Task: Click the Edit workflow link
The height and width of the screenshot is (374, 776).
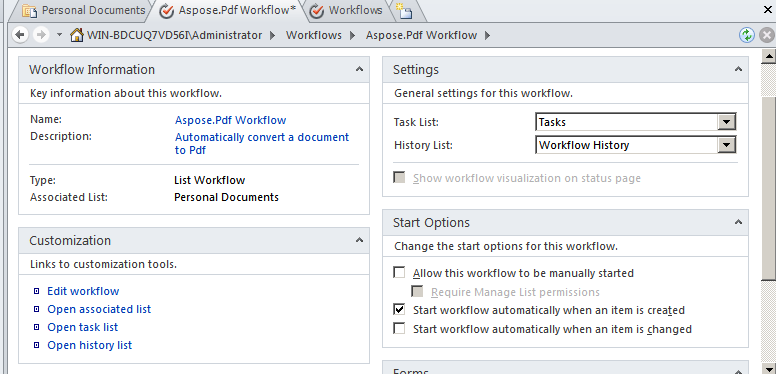Action: point(83,291)
